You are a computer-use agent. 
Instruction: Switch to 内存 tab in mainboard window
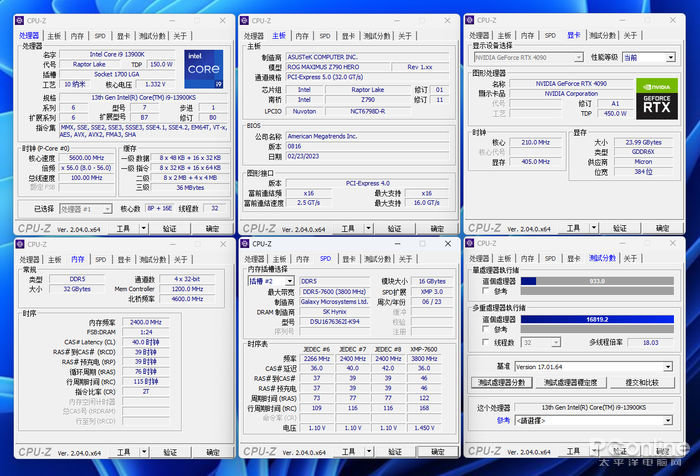click(302, 36)
